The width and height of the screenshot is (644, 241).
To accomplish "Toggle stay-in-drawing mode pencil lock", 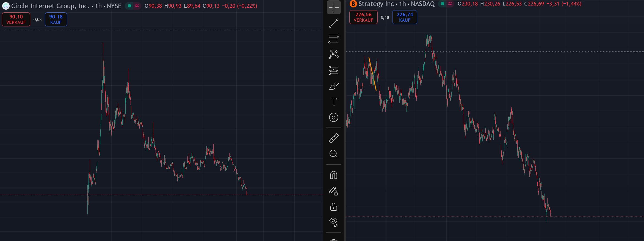I will pos(334,191).
